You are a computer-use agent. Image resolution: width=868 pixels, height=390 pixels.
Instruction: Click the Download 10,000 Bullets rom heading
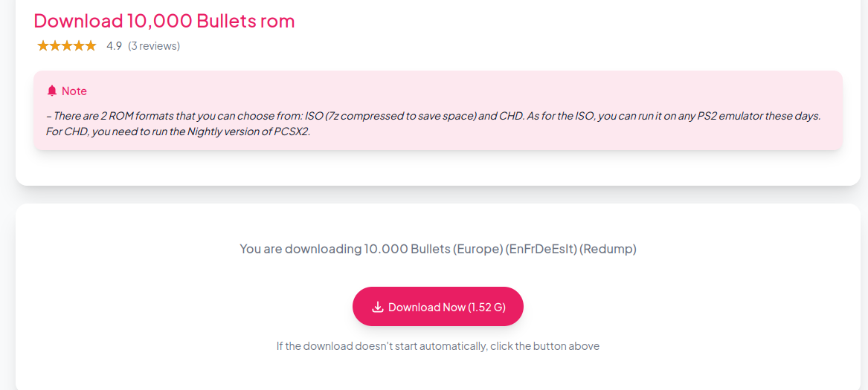164,21
